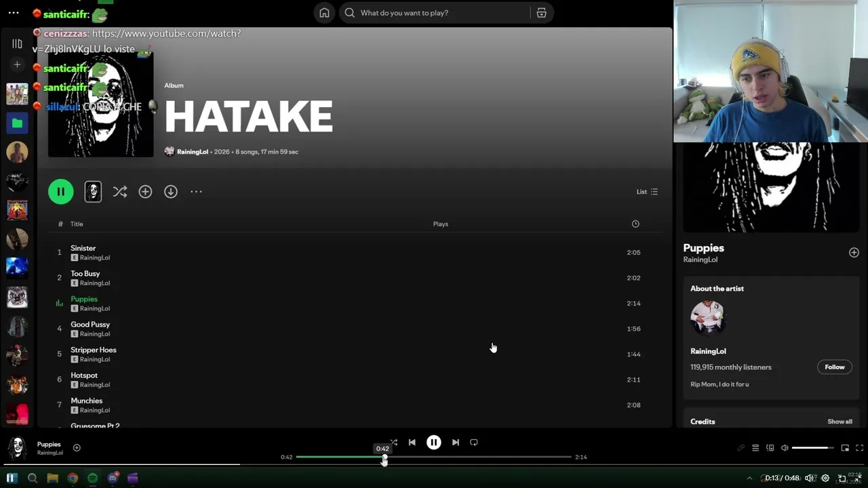Click the 2:14 total duration in player bar

pos(581,457)
